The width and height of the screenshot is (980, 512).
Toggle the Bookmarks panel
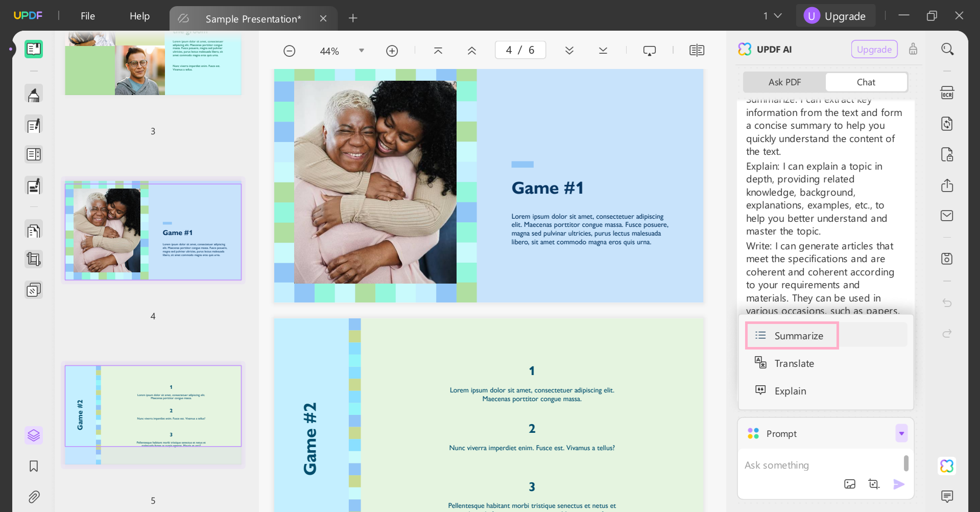click(x=34, y=466)
